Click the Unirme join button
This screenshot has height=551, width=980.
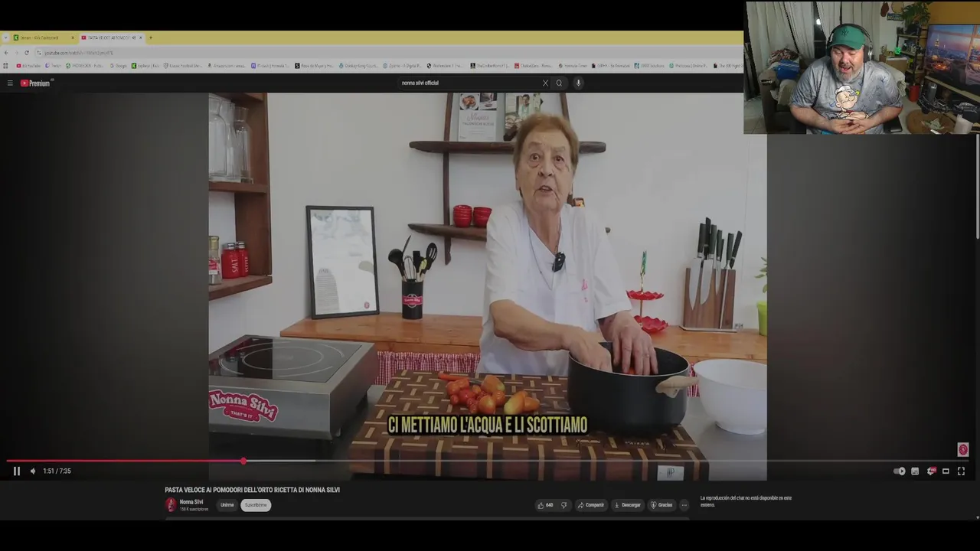227,505
